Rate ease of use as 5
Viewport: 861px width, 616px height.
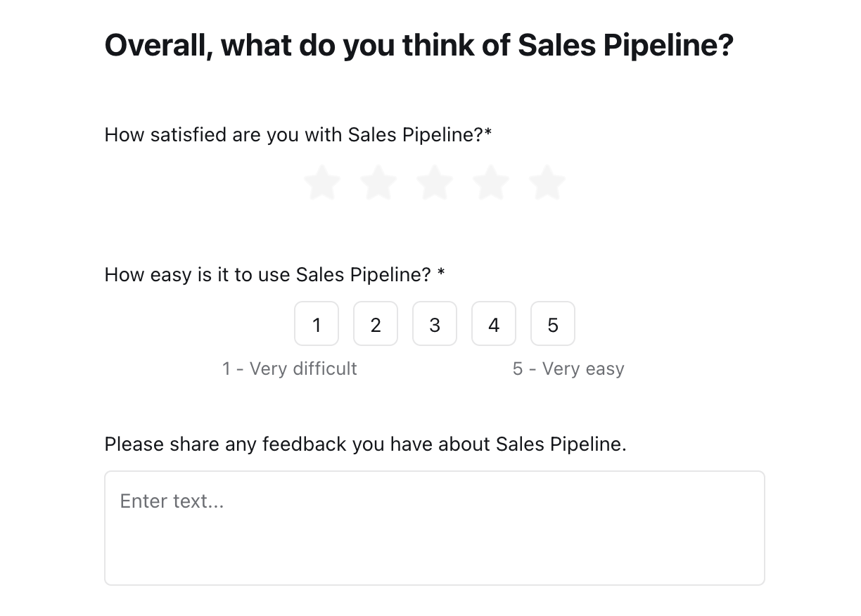tap(553, 324)
